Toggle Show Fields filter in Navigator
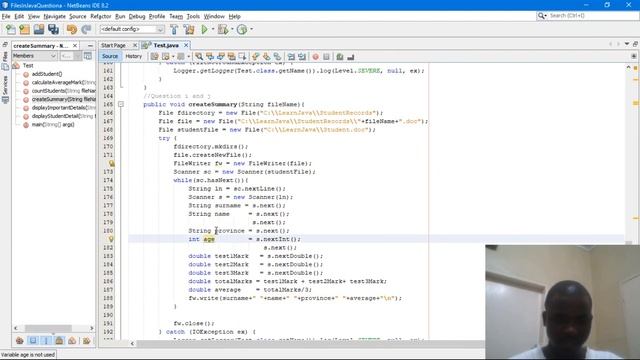This screenshot has height=360, width=640. (33, 340)
